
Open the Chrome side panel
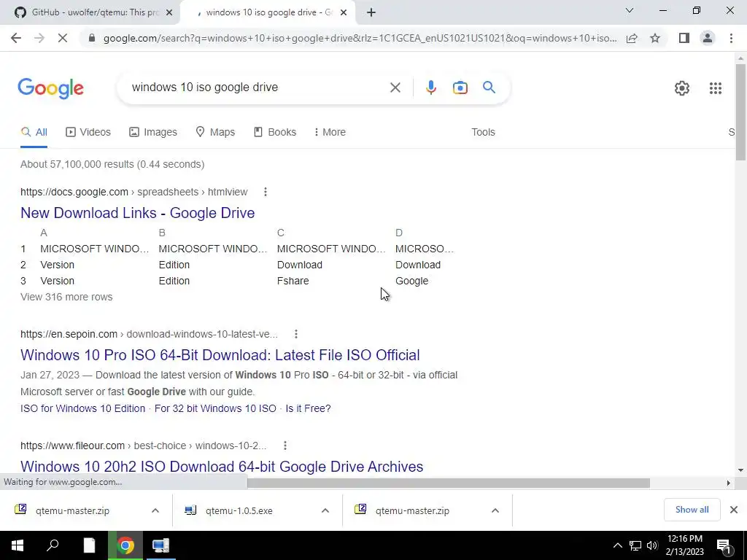click(684, 38)
